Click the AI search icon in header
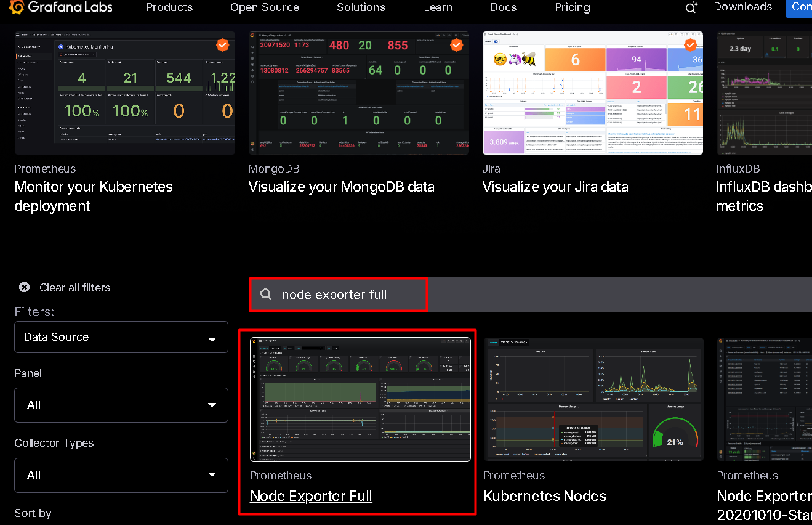Image resolution: width=812 pixels, height=525 pixels. tap(691, 7)
